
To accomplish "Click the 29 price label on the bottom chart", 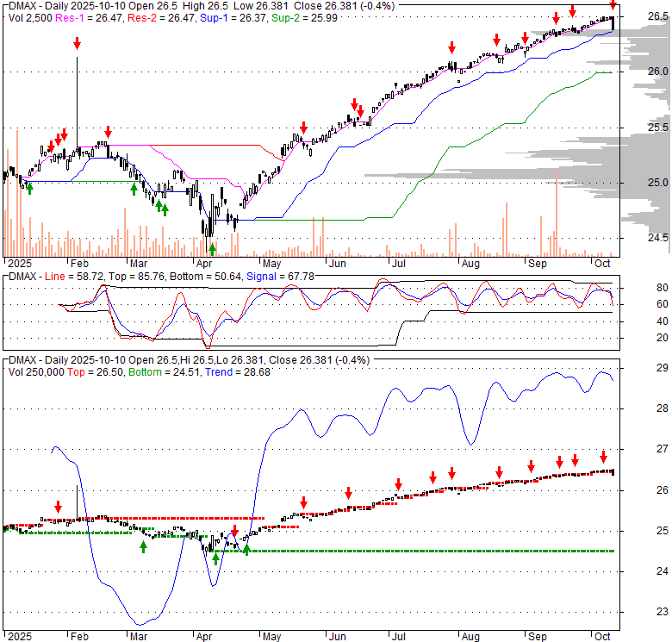I will pyautogui.click(x=663, y=368).
